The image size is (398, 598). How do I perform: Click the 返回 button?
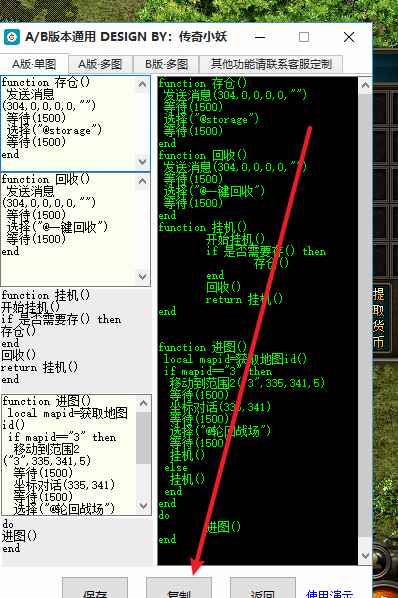(263, 588)
